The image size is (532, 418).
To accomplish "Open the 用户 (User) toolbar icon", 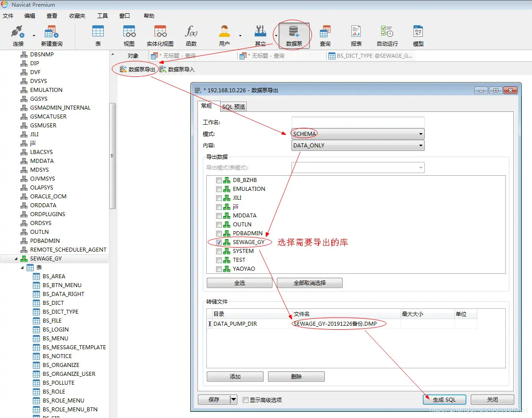I will coord(224,35).
